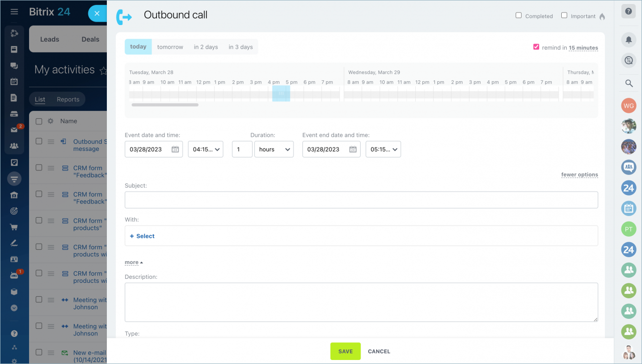Toggle the Completed checkbox

[519, 16]
